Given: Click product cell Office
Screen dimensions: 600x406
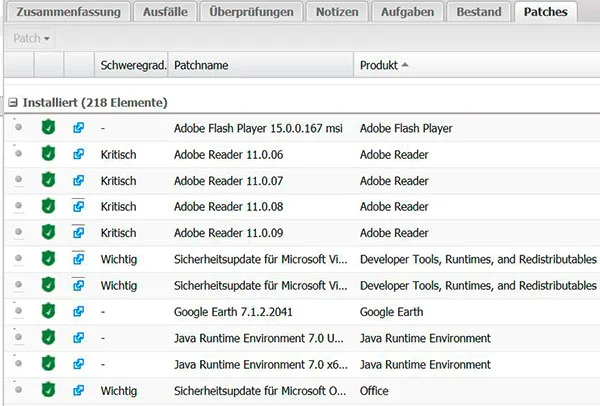Looking at the screenshot, I should tap(374, 391).
